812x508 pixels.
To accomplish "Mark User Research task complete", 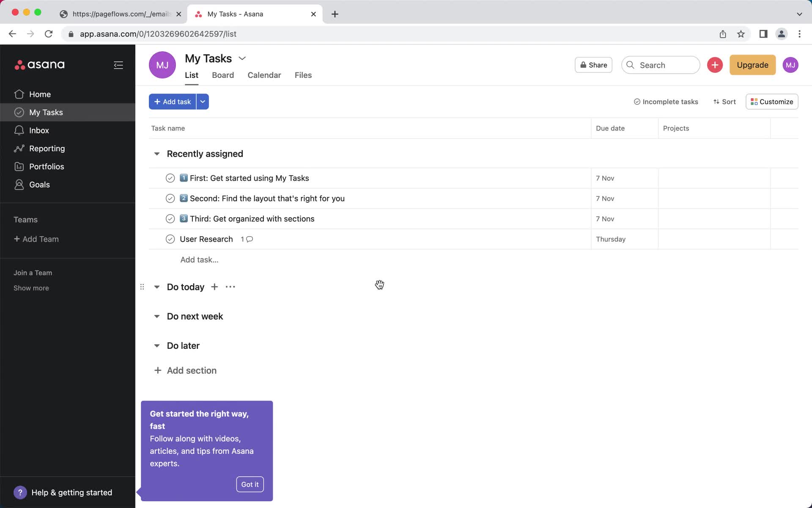I will (x=170, y=239).
